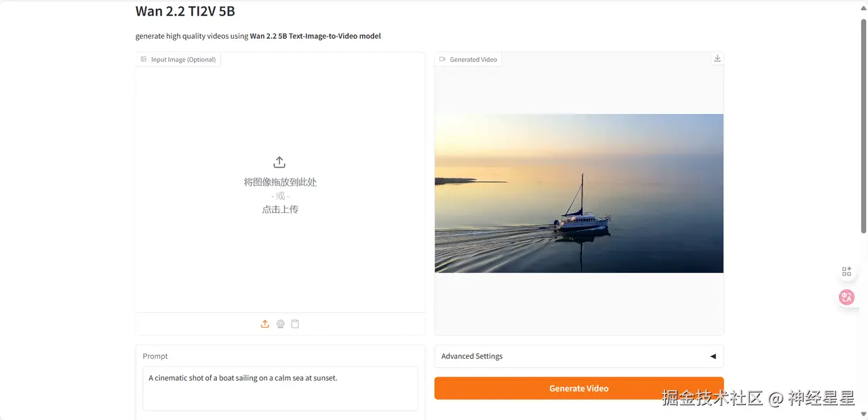Choose the paste-from-clipboard source icon
Screen dimensions: 868x420
(295, 324)
